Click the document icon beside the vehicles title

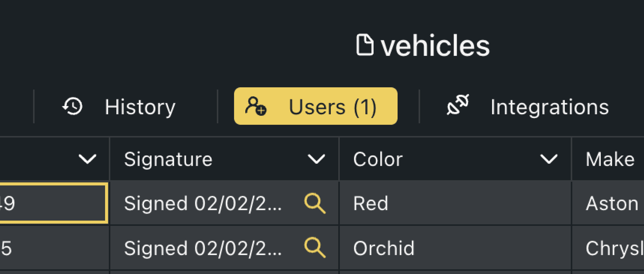366,44
